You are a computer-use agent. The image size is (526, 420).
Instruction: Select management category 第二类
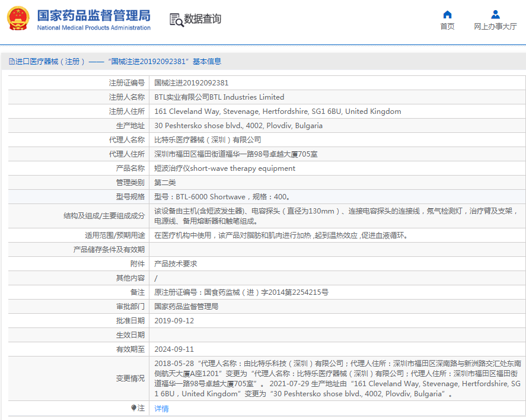point(165,183)
